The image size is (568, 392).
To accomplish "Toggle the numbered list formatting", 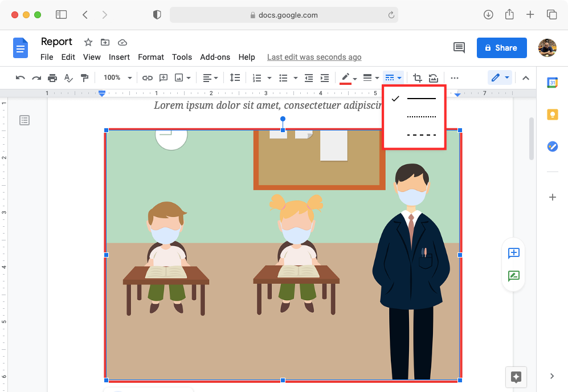I will click(x=257, y=77).
